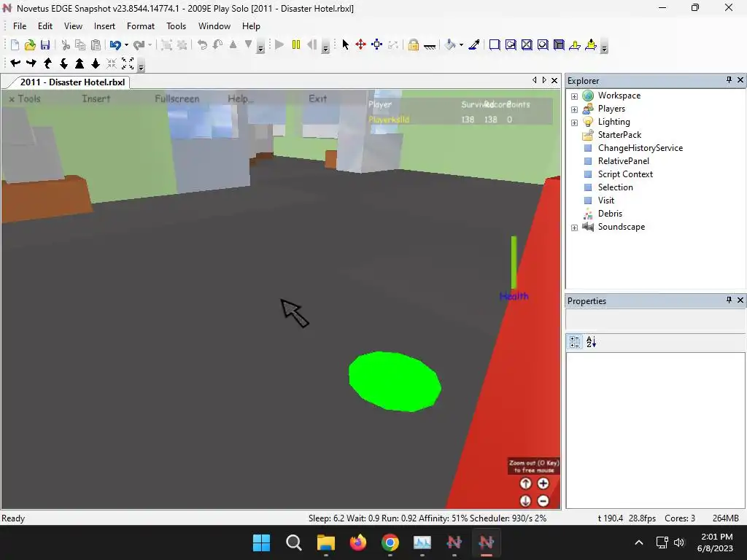Open the surface toolbar options dropdown
The height and width of the screenshot is (560, 747).
tap(604, 47)
